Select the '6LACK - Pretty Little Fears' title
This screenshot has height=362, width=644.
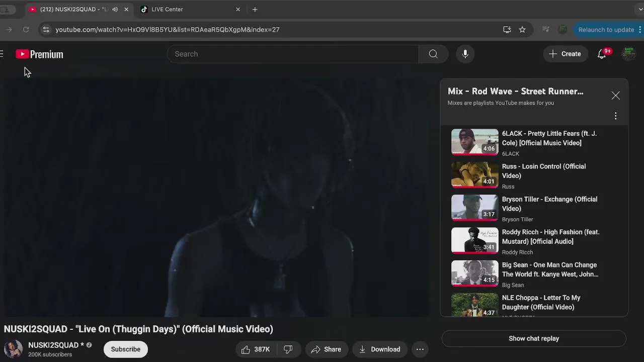pos(549,138)
